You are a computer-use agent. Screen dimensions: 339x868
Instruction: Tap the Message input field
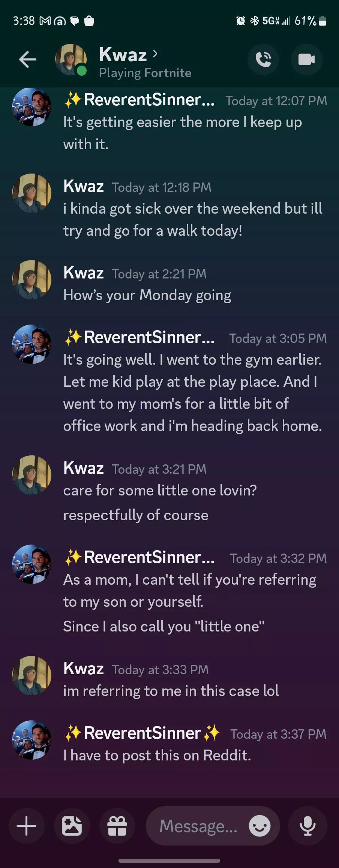click(x=198, y=826)
